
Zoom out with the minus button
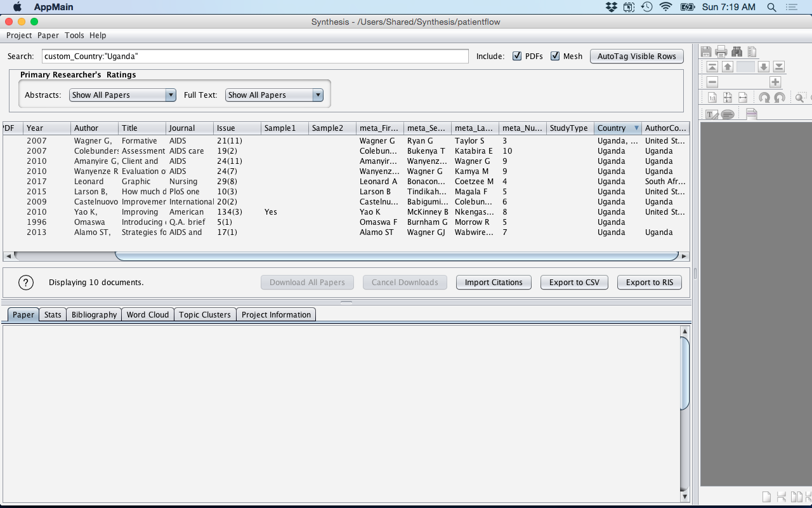(712, 82)
